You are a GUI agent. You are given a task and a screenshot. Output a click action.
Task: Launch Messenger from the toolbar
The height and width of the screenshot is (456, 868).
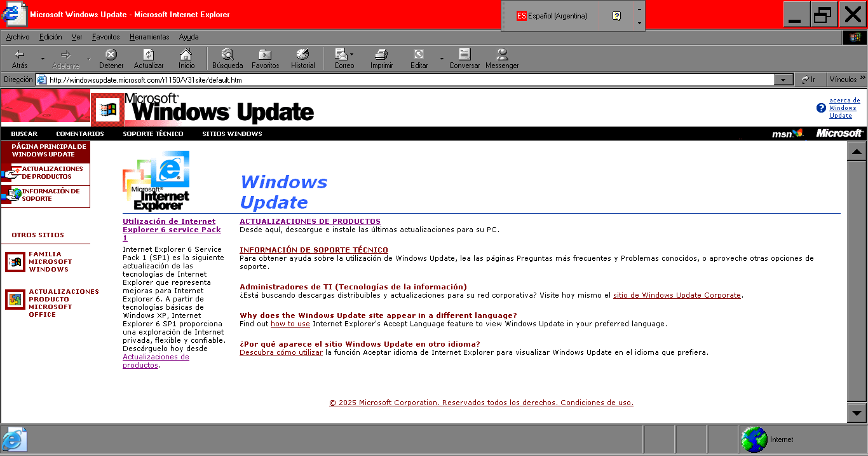(x=502, y=58)
